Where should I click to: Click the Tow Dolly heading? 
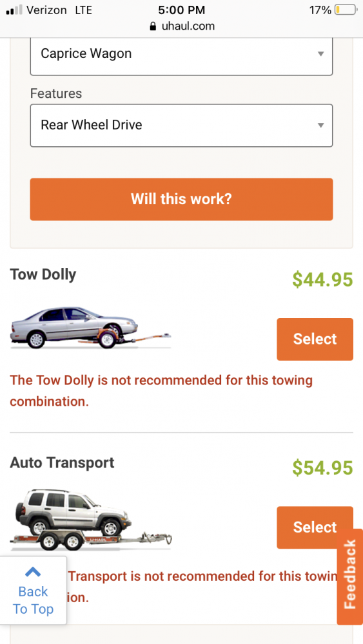(43, 274)
